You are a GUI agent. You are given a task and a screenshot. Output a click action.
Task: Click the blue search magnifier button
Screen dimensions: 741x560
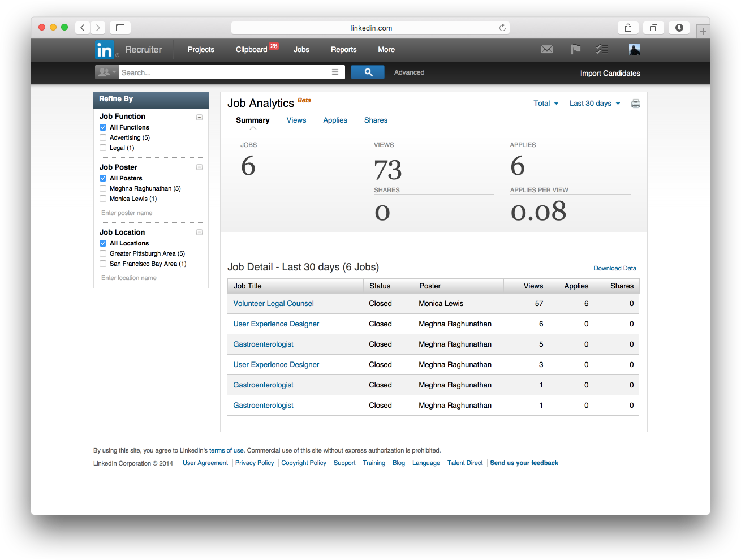click(x=368, y=72)
